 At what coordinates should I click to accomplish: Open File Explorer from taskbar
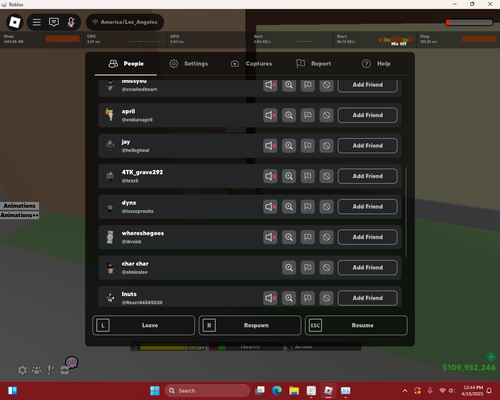294,390
